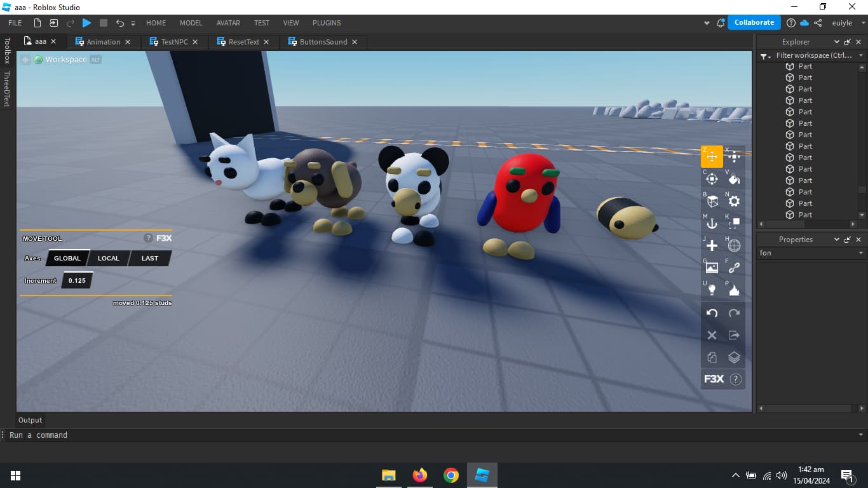The height and width of the screenshot is (488, 868).
Task: Click the share icon near username
Action: tap(818, 23)
